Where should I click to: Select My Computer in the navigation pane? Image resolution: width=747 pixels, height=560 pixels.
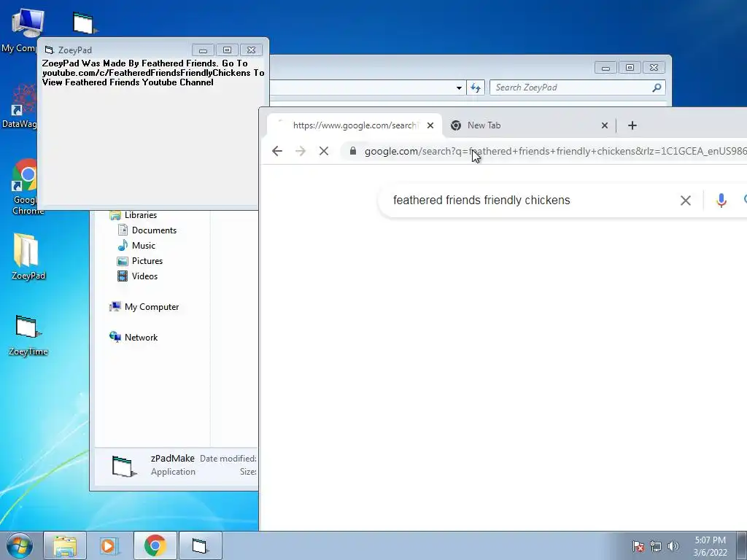(x=151, y=307)
